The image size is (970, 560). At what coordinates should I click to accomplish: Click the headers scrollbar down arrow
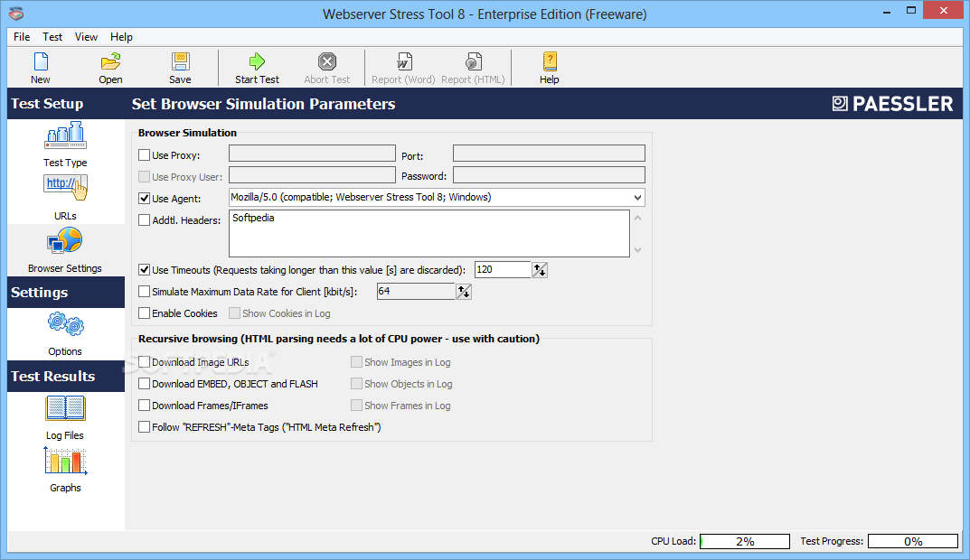pos(638,249)
